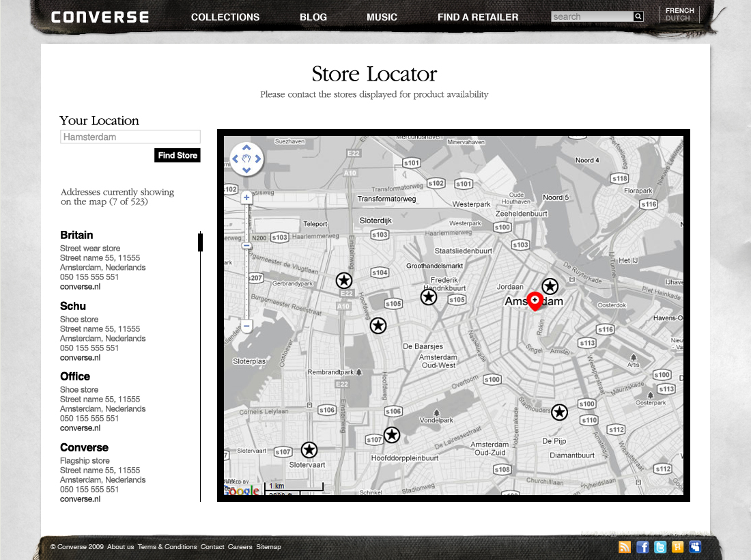Zoom out with the map minus button
Image resolution: width=751 pixels, height=560 pixels.
click(246, 326)
